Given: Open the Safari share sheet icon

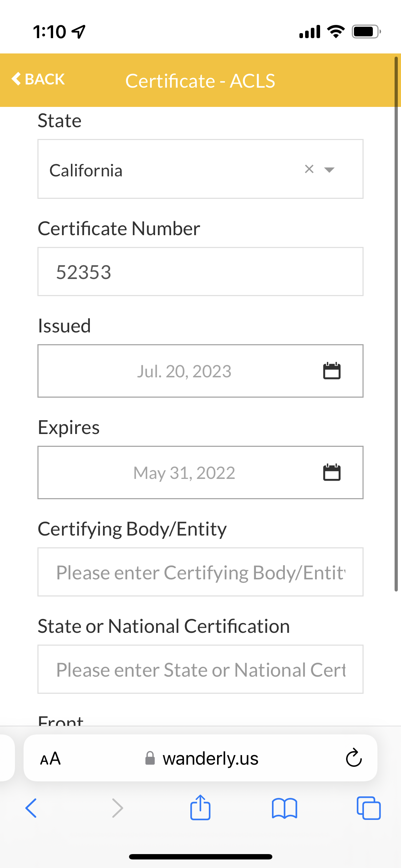Looking at the screenshot, I should coord(200,808).
